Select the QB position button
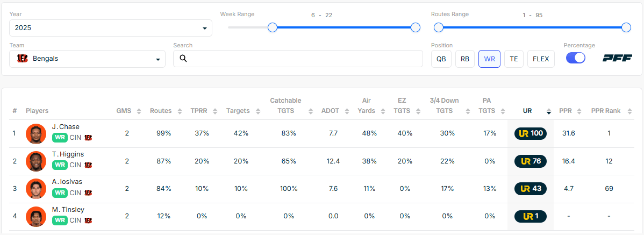Image resolution: width=644 pixels, height=235 pixels. [441, 59]
